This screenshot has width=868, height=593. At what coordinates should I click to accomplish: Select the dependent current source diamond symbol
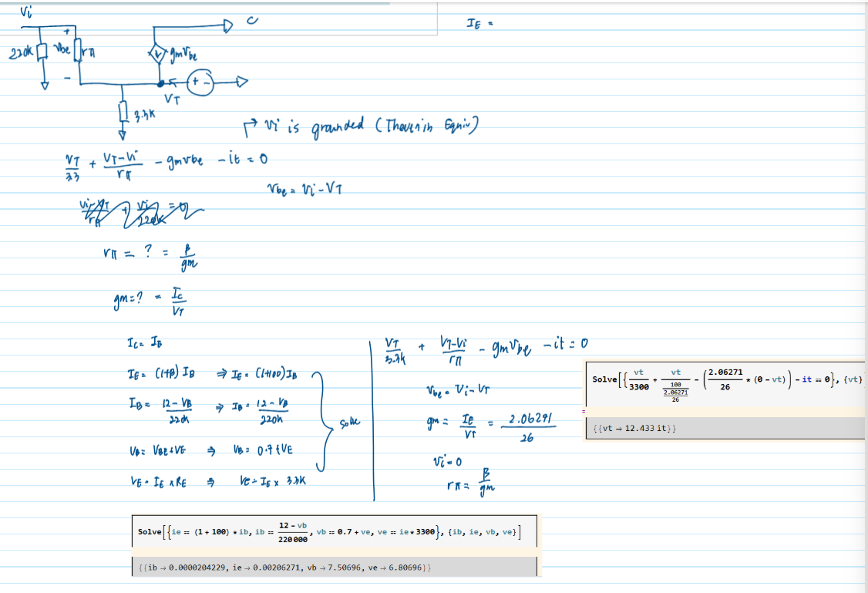click(156, 56)
